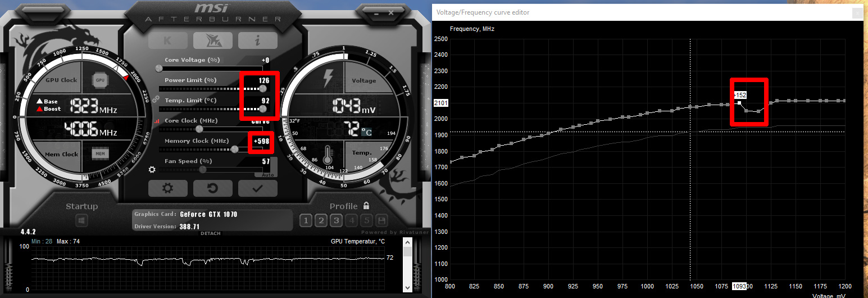
Task: Toggle the power and temp link icon
Action: click(156, 100)
